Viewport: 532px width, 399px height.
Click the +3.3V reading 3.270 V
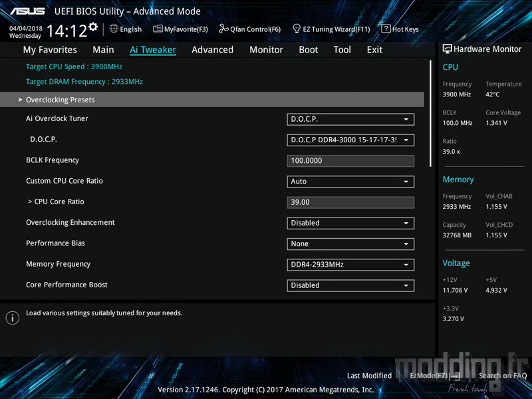[454, 319]
